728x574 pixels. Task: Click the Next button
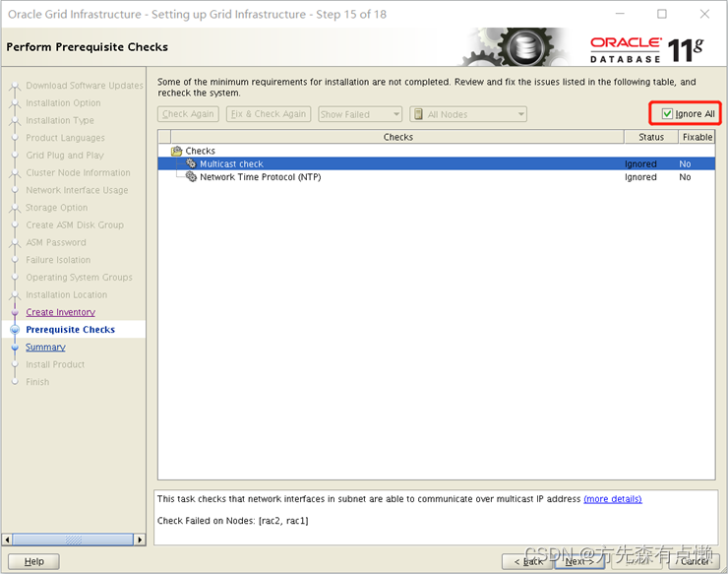(579, 561)
